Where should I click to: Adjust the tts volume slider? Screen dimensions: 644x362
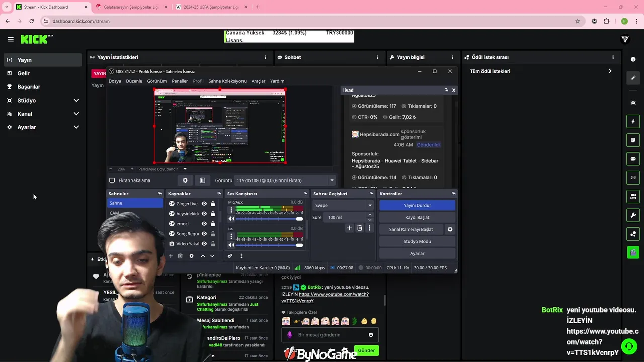tap(270, 245)
